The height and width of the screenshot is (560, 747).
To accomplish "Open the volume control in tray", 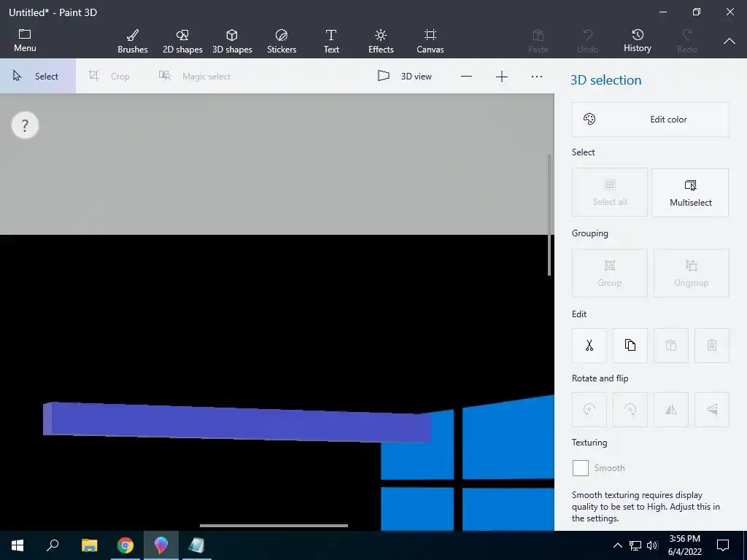I will pos(652,545).
